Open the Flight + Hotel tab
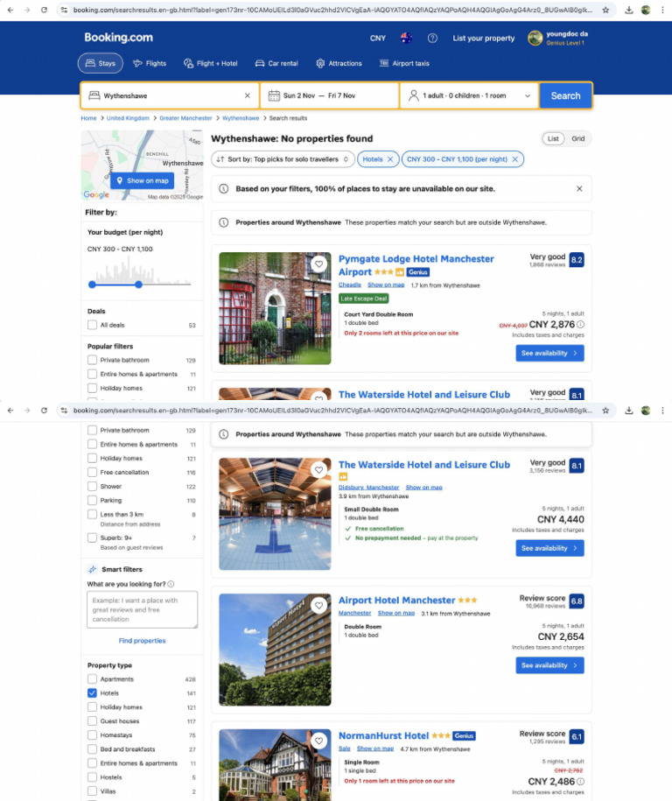This screenshot has height=801, width=672. 210,63
